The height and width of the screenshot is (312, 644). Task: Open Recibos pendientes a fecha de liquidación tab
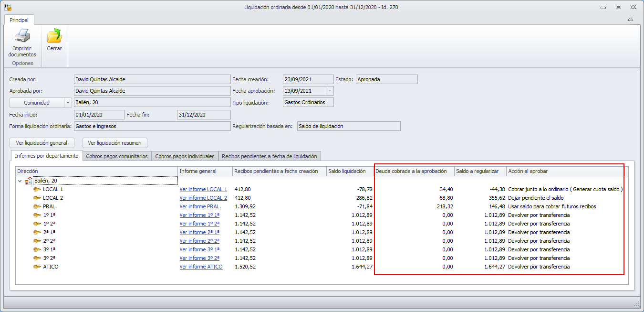(269, 156)
